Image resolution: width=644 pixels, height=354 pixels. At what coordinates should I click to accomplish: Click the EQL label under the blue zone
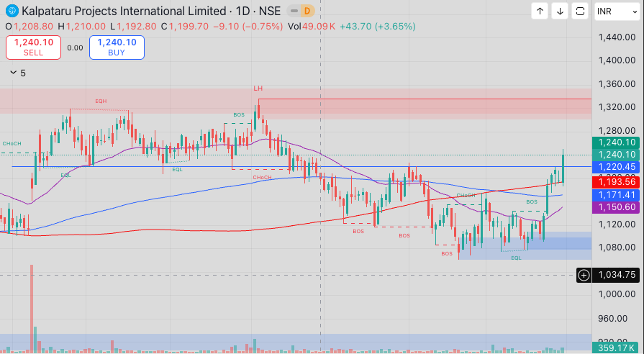tap(516, 258)
